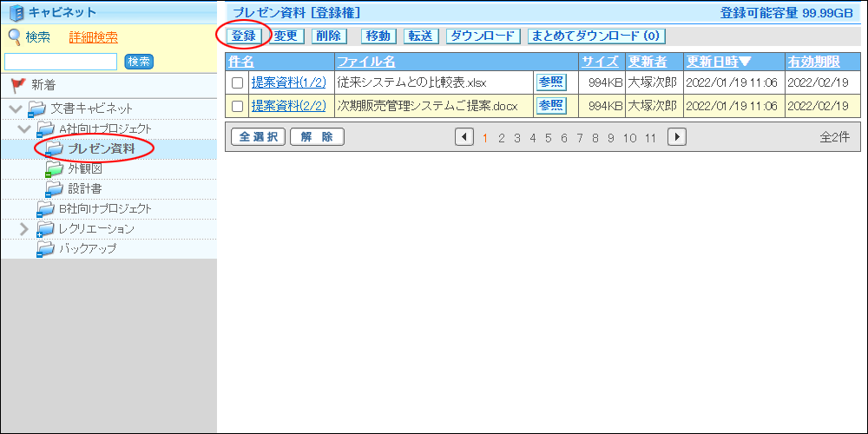The image size is (868, 434).
Task: Sort by サイズ column header
Action: point(600,61)
